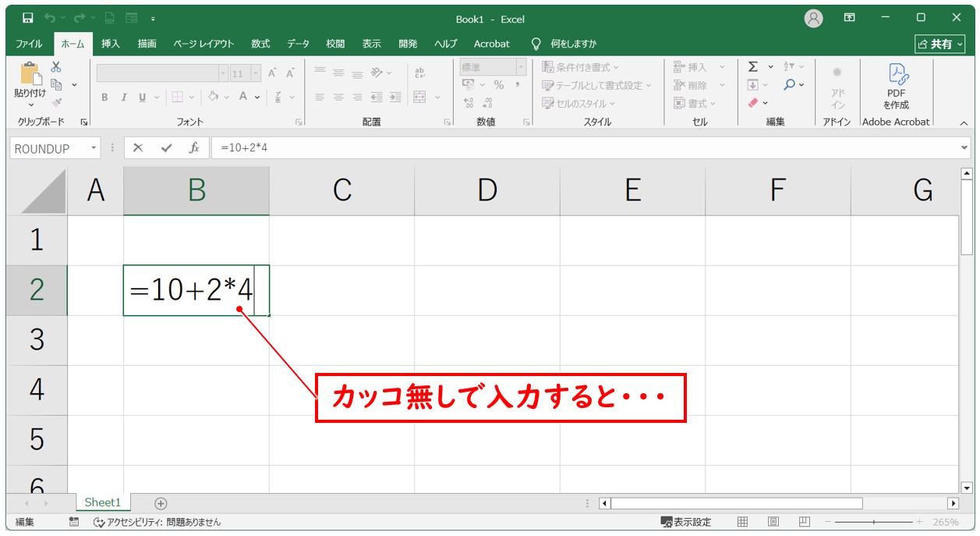The height and width of the screenshot is (536, 980).
Task: Click 表示設定 display settings in status bar
Action: pos(686,522)
